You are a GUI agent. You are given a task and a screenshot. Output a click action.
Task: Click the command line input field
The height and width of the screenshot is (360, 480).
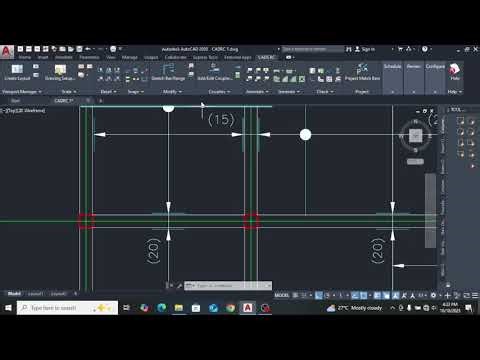pyautogui.click(x=228, y=286)
